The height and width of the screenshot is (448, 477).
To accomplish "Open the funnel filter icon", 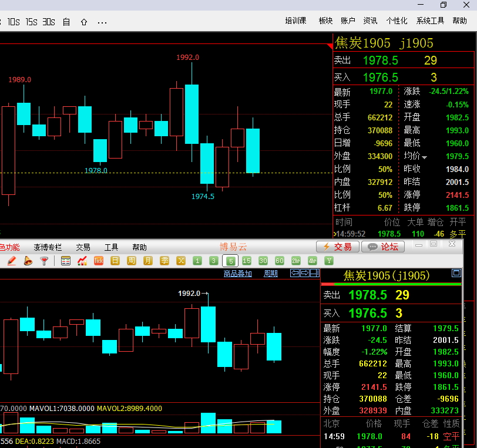I will 44,261.
